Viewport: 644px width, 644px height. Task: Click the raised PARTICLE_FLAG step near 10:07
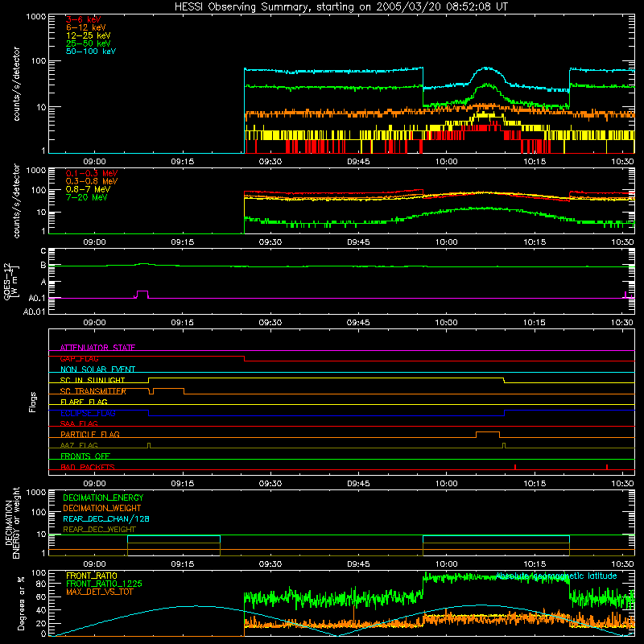pos(488,432)
